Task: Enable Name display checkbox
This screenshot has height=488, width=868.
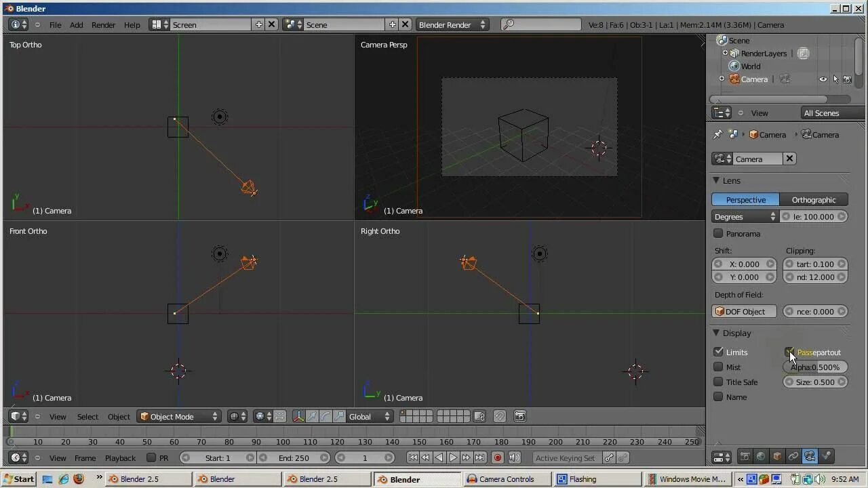Action: click(x=718, y=396)
